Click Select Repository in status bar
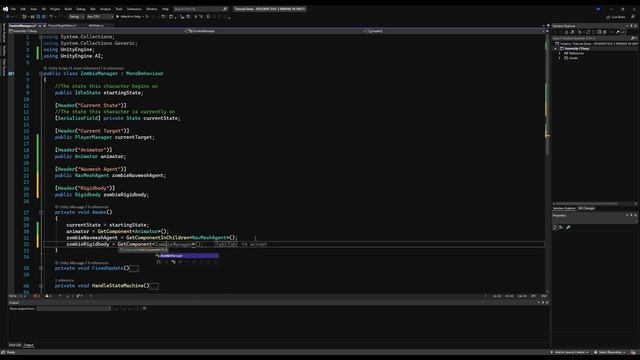 (x=609, y=352)
